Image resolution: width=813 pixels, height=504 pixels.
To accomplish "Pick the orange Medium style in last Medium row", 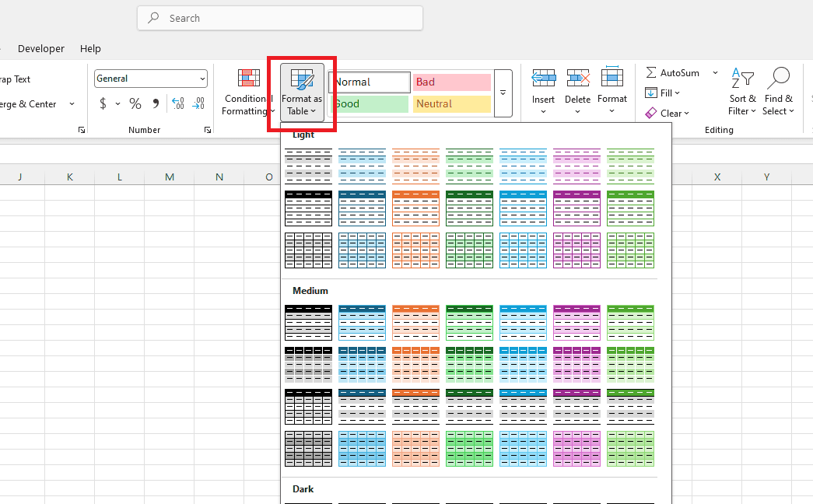I will coord(415,449).
